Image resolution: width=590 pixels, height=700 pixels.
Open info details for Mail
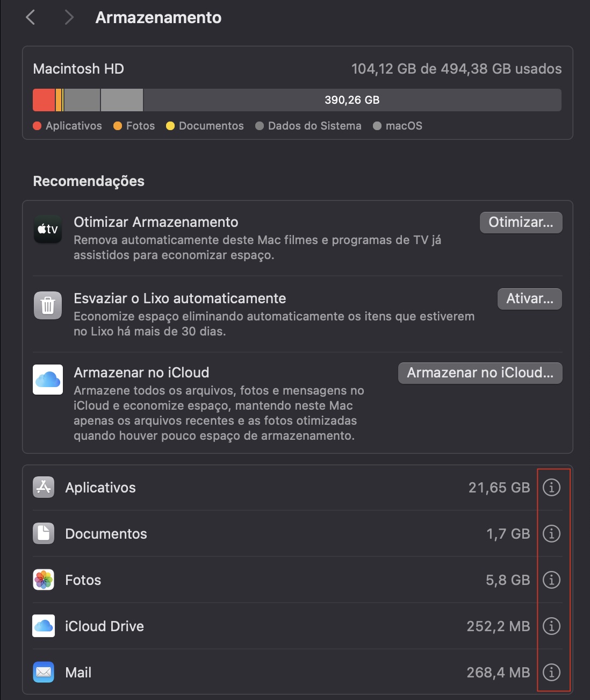551,672
